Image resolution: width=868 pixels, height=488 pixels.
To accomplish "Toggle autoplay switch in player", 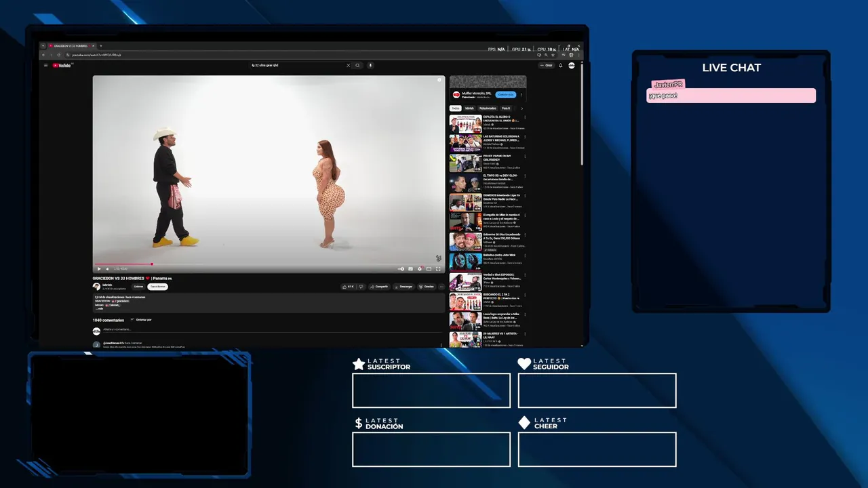I will 401,268.
